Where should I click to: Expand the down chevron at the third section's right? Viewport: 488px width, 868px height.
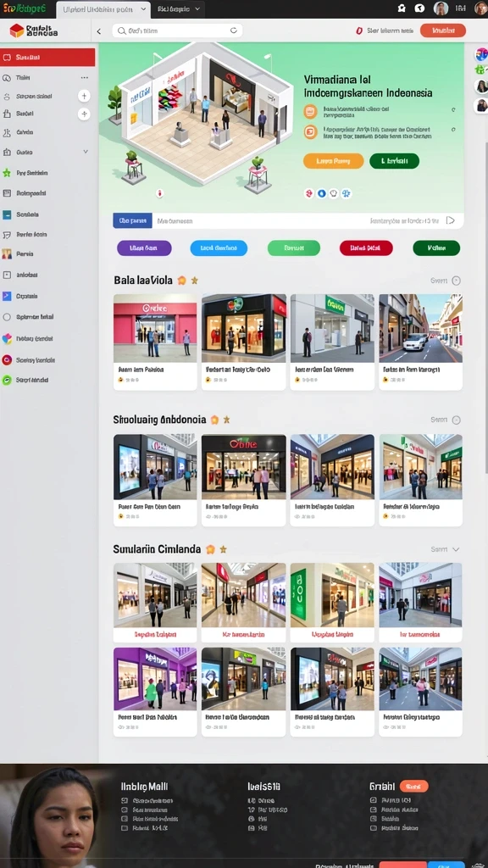point(456,549)
